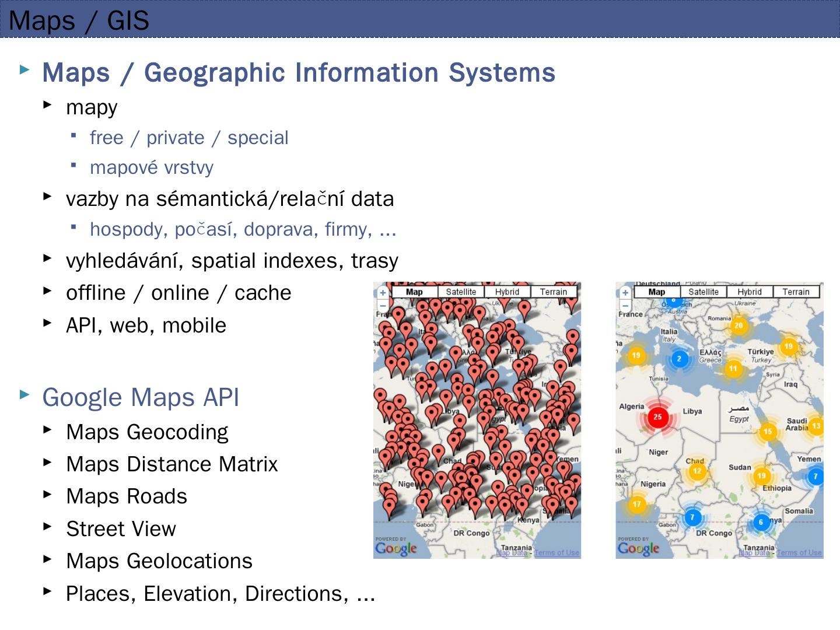Click the red cluster marker labeled 25
840x630 pixels.
(x=657, y=417)
